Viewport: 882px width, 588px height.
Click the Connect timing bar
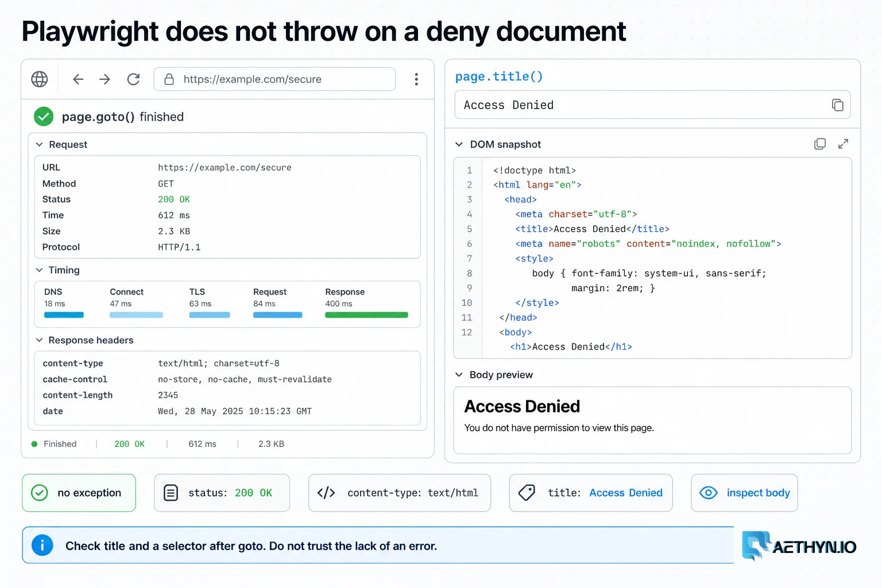tap(136, 315)
